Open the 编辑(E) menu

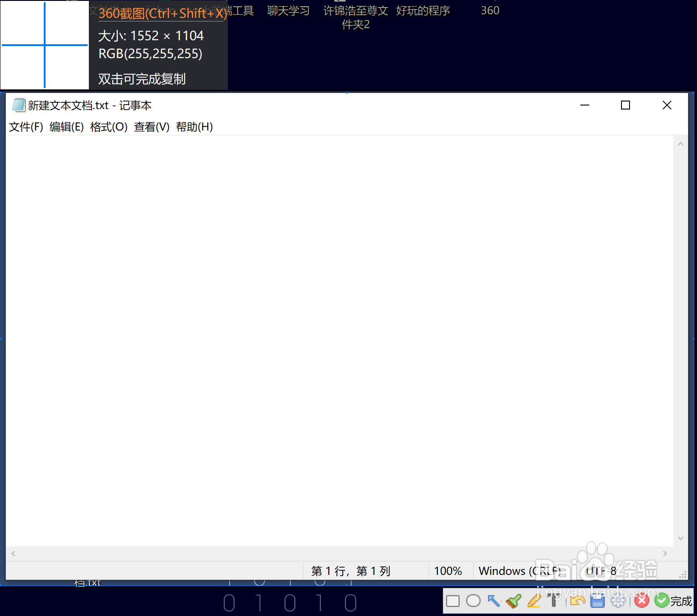point(67,127)
